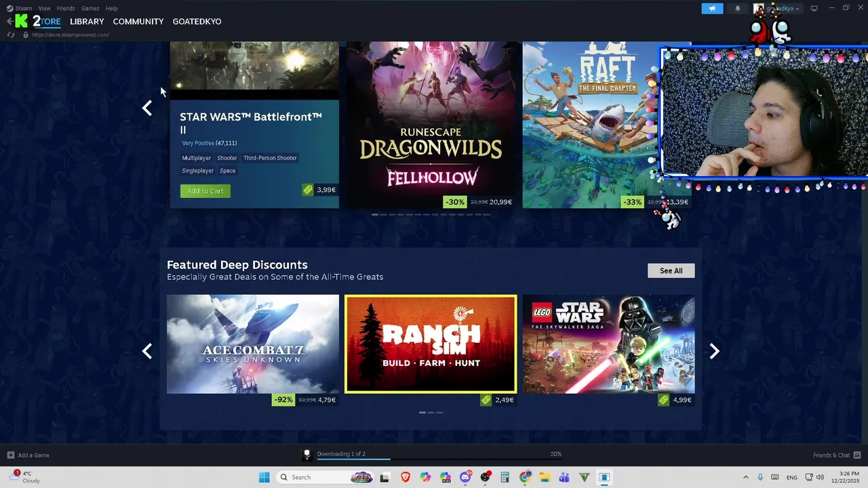Open the Copilot icon in taskbar
Screen dimensions: 868x488
[425, 477]
